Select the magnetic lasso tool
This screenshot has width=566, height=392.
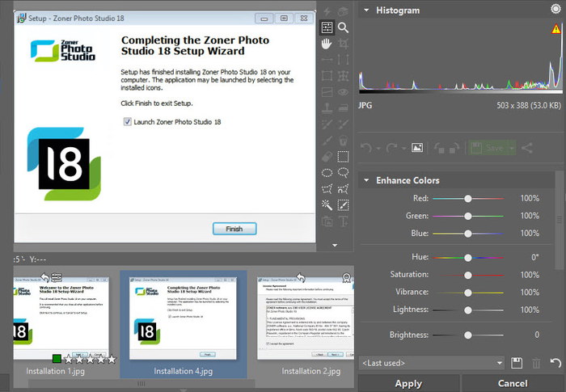coord(343,189)
